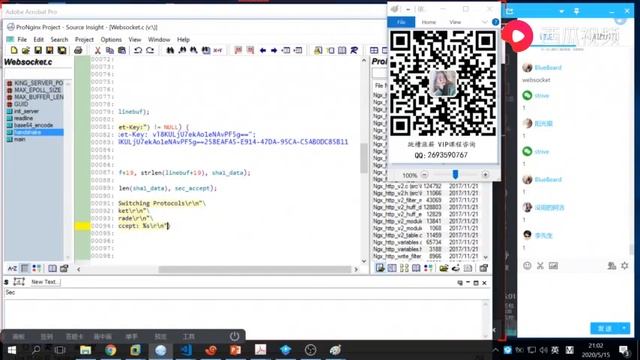Open the Project menu

click(84, 39)
